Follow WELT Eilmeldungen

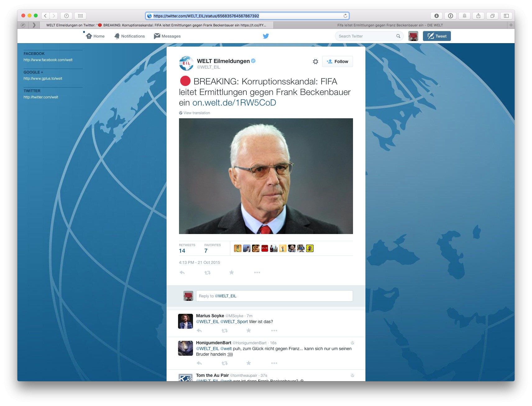(x=337, y=61)
